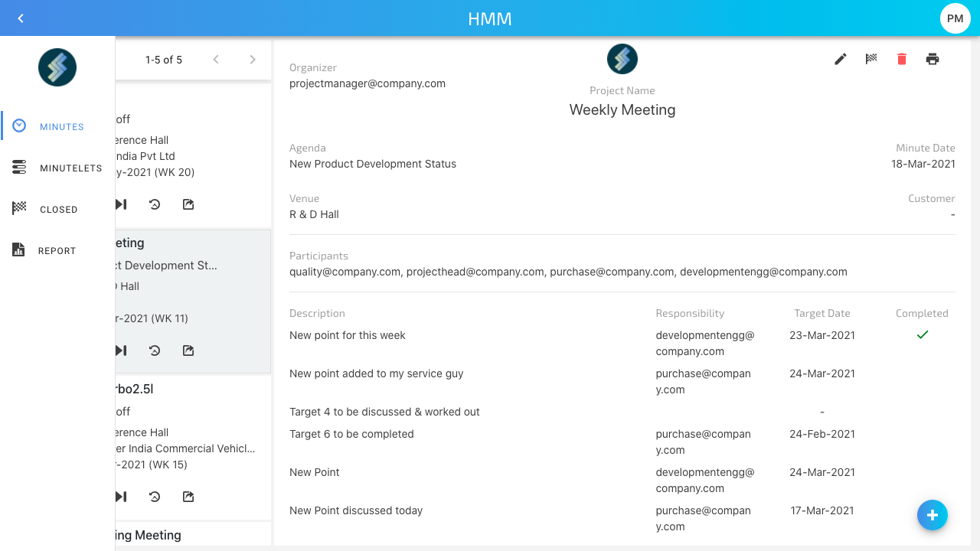Screen dimensions: 980x551
Task: Select the point 'New Point discussed today'
Action: [356, 510]
